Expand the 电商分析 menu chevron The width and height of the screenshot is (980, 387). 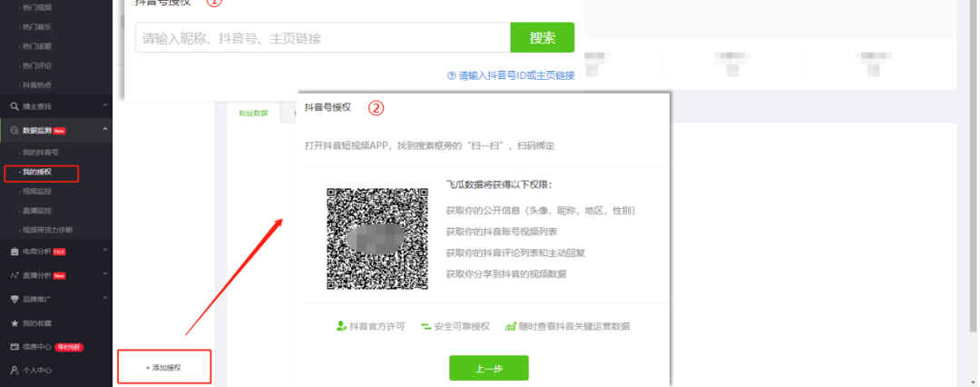point(105,250)
